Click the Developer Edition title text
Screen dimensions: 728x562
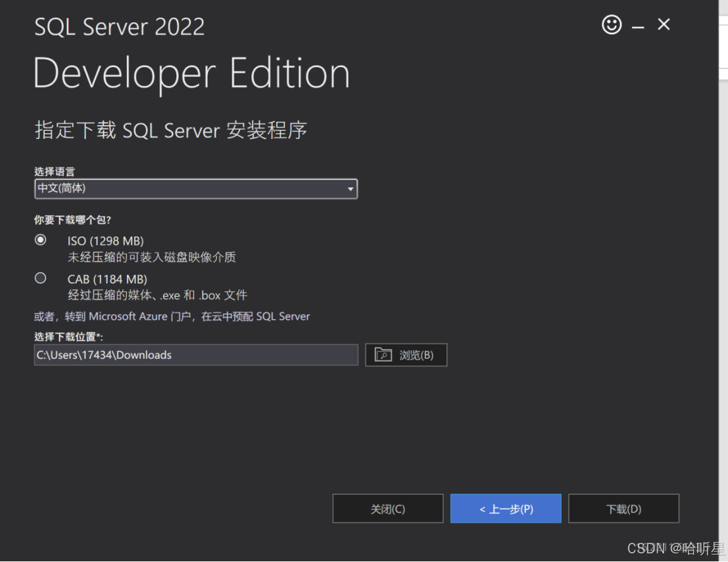tap(191, 74)
